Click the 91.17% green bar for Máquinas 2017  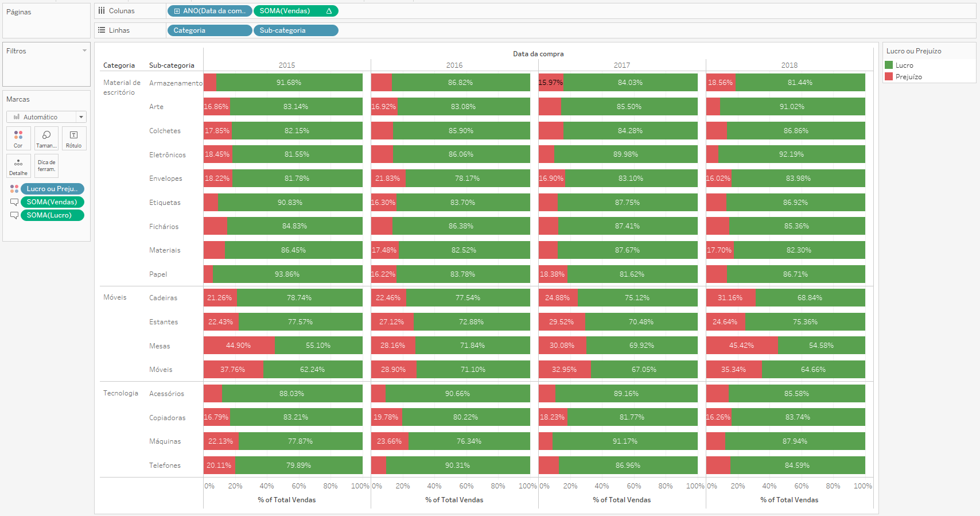pyautogui.click(x=625, y=441)
